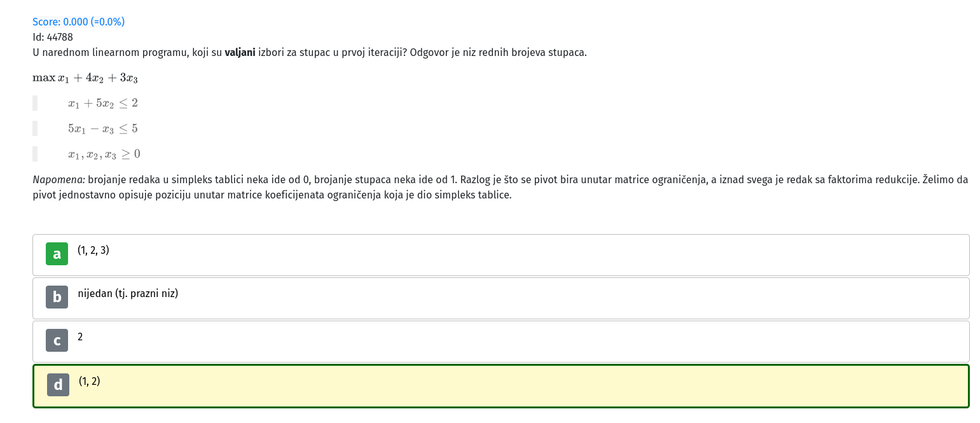Click the non-negativity constraint x1, x2, x3 ≥ 0
The width and height of the screenshot is (980, 423).
coord(104,154)
